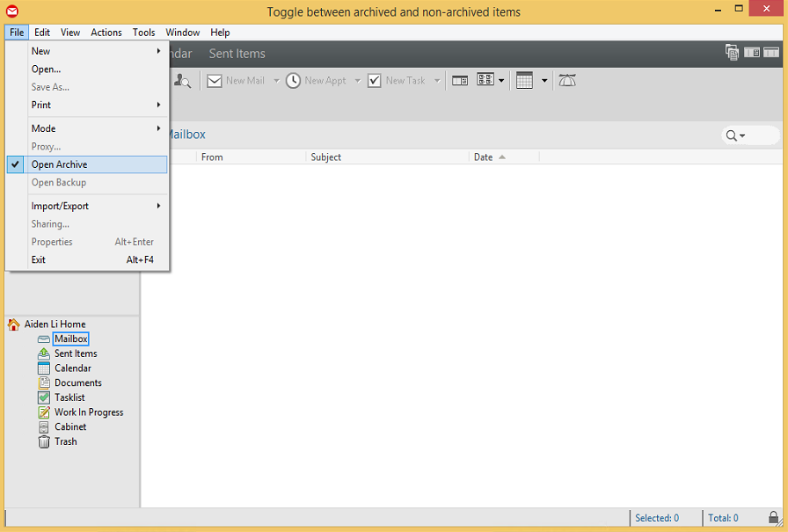Switch to the Sent Items tab
788x532 pixels.
pyautogui.click(x=237, y=54)
